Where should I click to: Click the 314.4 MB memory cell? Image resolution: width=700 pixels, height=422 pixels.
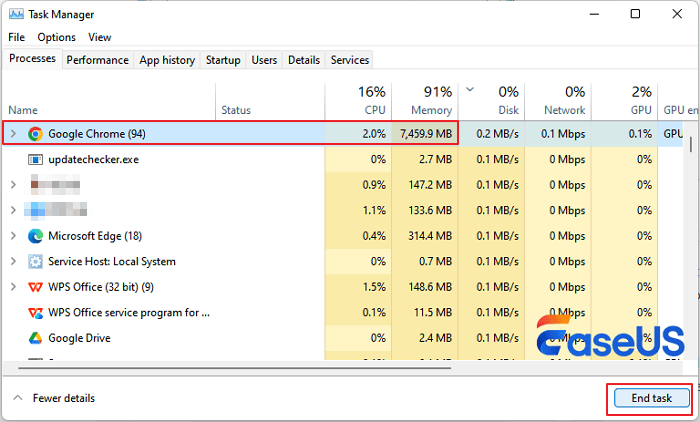click(x=430, y=236)
